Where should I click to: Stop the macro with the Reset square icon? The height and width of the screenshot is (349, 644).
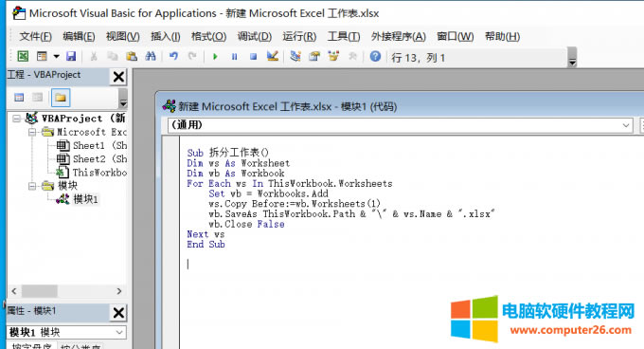[x=254, y=56]
